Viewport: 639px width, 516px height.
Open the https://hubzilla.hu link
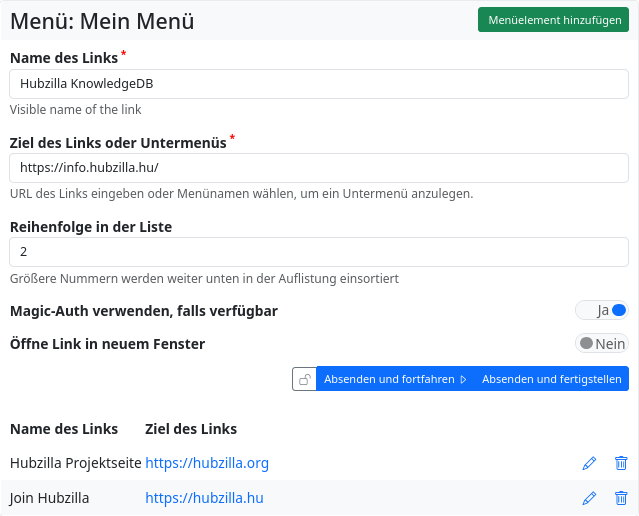204,498
